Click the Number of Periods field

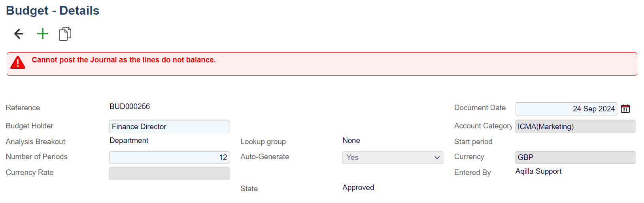169,158
